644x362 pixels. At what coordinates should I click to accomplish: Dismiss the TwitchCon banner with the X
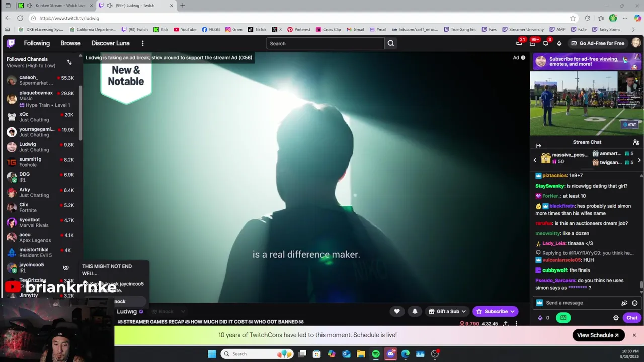(x=634, y=335)
